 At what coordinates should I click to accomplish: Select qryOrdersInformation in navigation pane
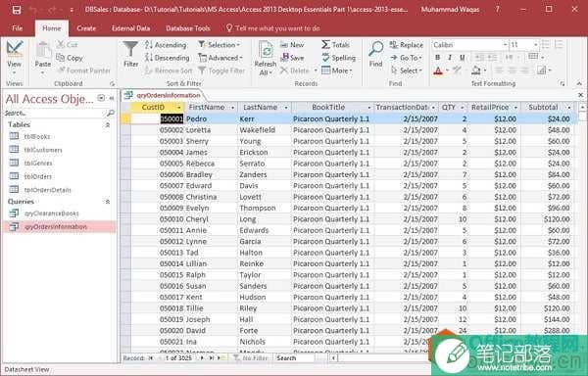(x=60, y=227)
